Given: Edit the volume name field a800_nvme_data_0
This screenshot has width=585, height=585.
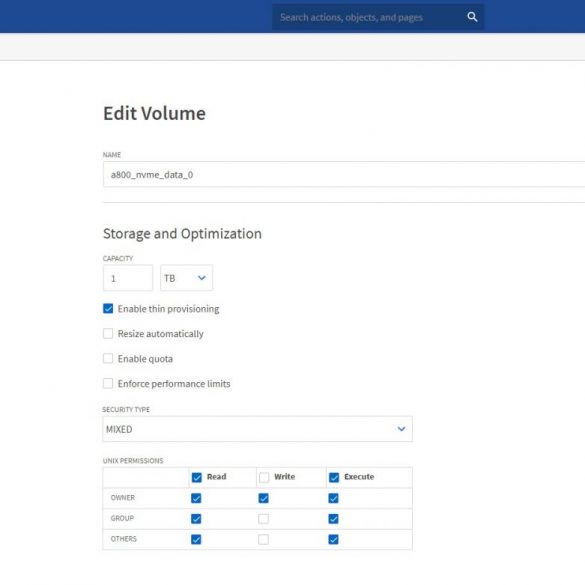Looking at the screenshot, I should point(344,174).
